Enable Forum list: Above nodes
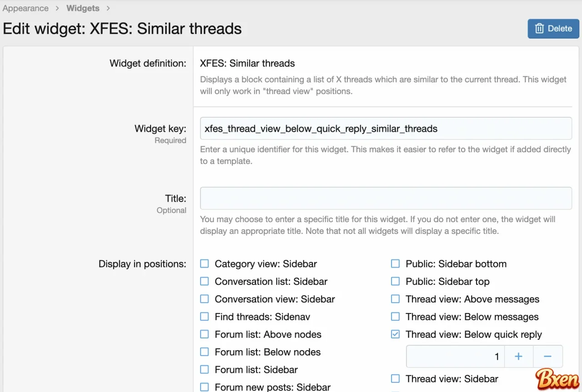582x392 pixels. [x=204, y=334]
